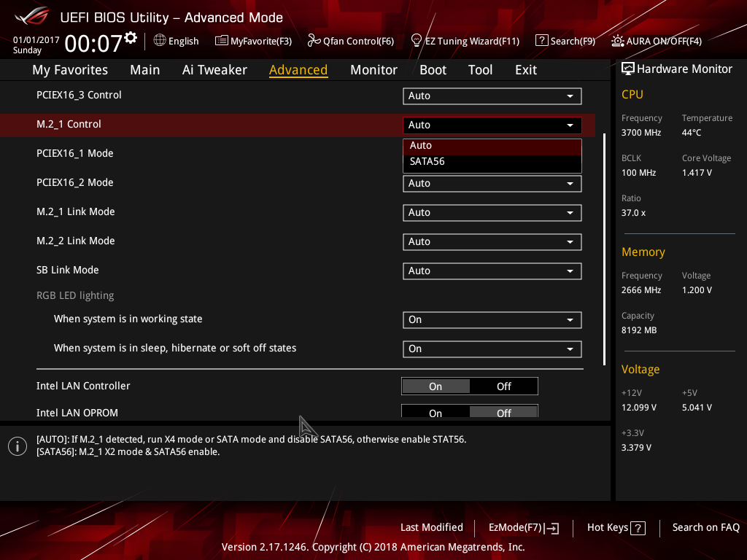Click the CPU frequency 3700 MHz value
747x560 pixels.
(x=641, y=133)
